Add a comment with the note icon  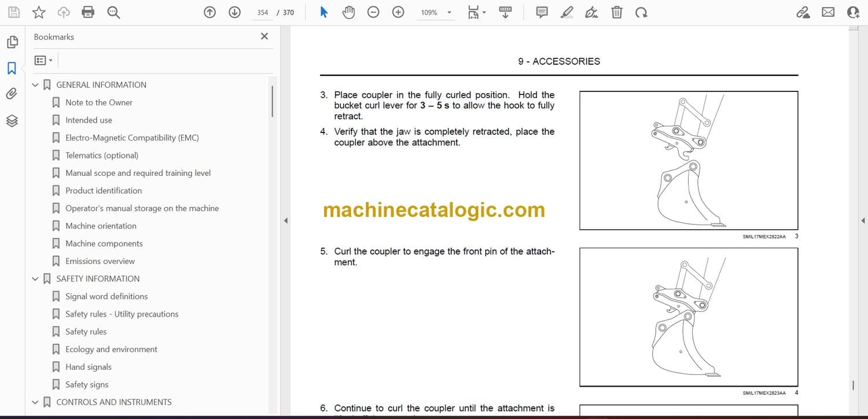point(542,12)
